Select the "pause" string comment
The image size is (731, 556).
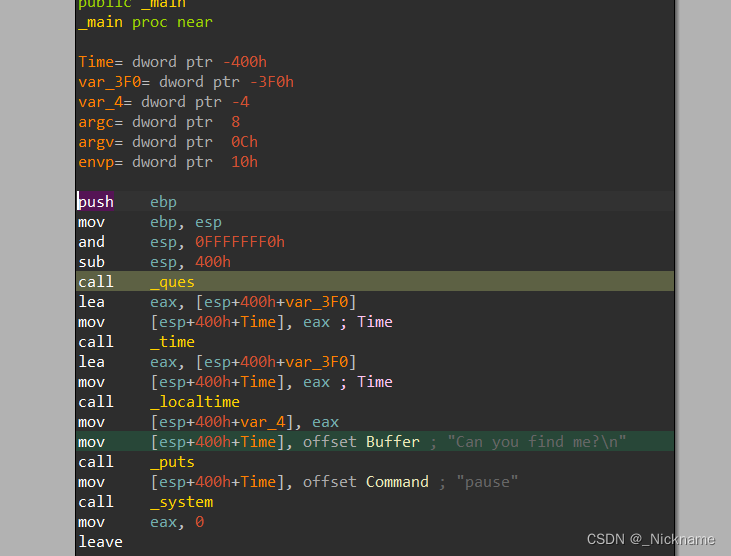487,482
